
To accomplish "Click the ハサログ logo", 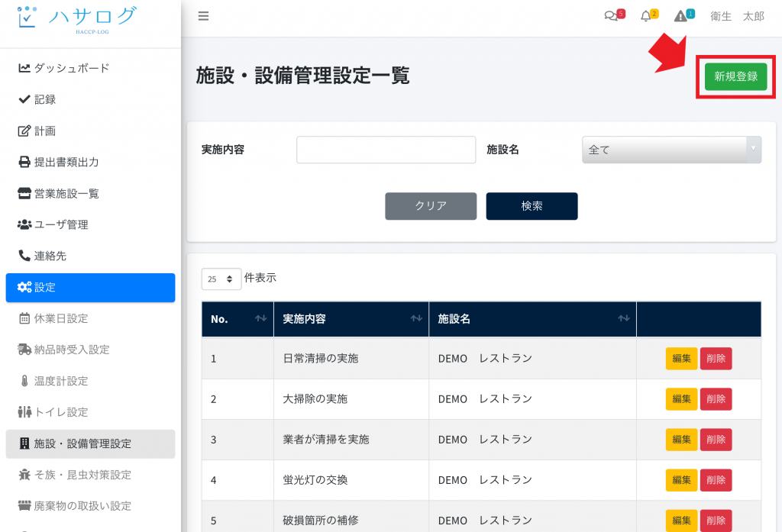I will [76, 20].
